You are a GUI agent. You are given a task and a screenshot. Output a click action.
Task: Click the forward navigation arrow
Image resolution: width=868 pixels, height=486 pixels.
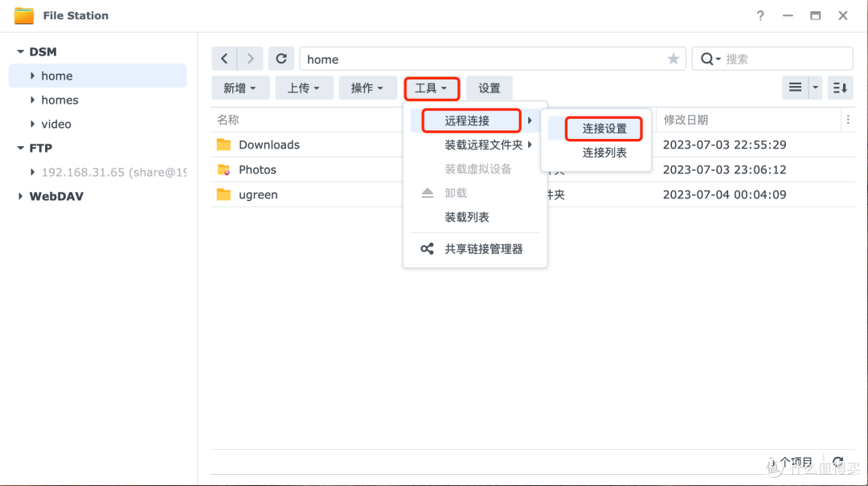(x=250, y=58)
